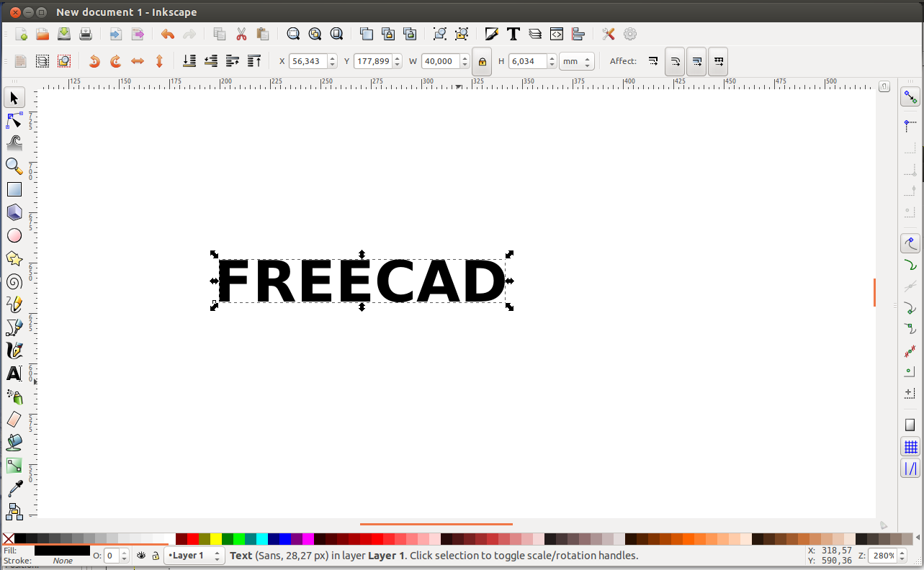Image resolution: width=924 pixels, height=570 pixels.
Task: Click the undo arrow button
Action: [x=168, y=34]
